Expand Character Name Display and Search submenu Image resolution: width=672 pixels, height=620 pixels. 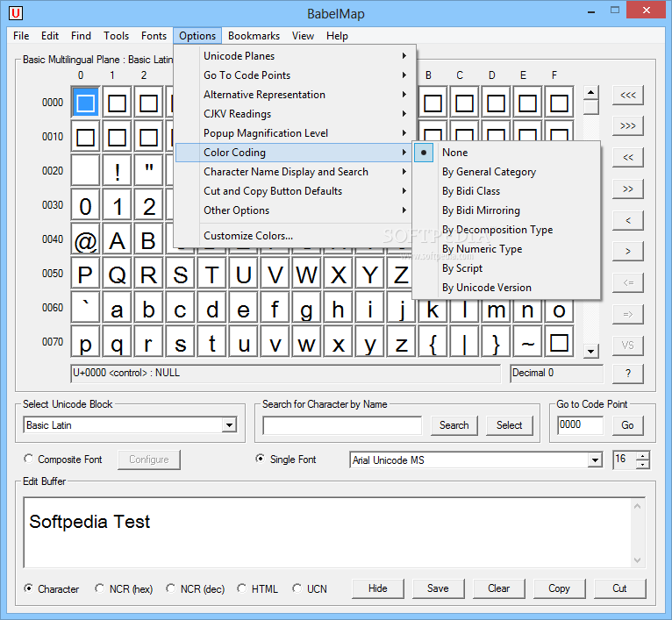point(296,172)
